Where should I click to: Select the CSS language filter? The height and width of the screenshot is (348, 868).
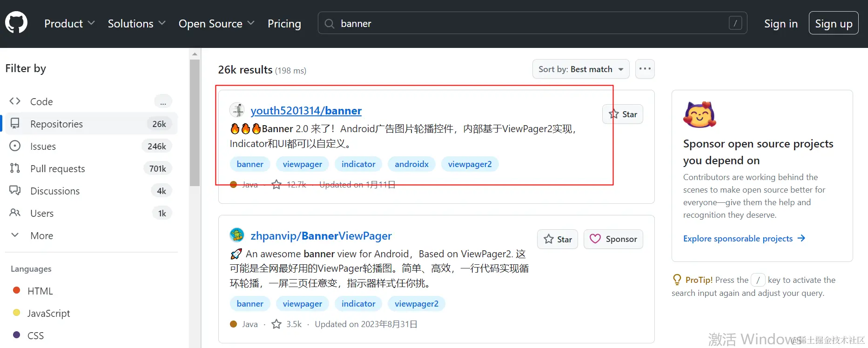pos(35,335)
